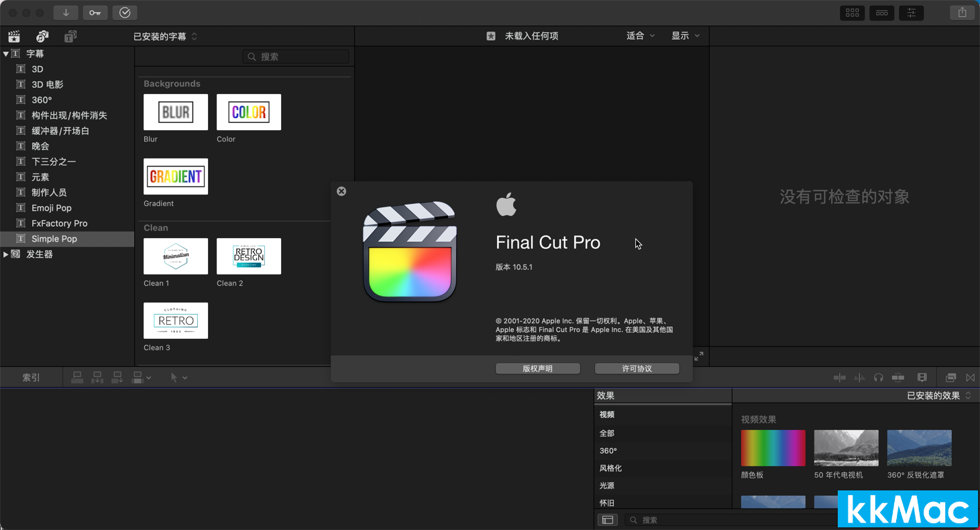
Task: Toggle the inspector sliders icon
Action: [x=912, y=12]
